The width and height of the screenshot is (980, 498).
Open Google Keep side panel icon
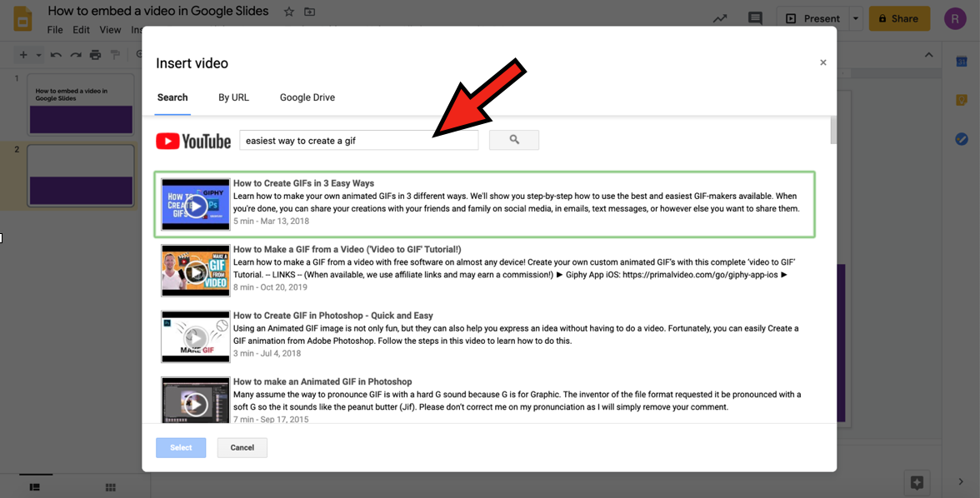(x=962, y=100)
